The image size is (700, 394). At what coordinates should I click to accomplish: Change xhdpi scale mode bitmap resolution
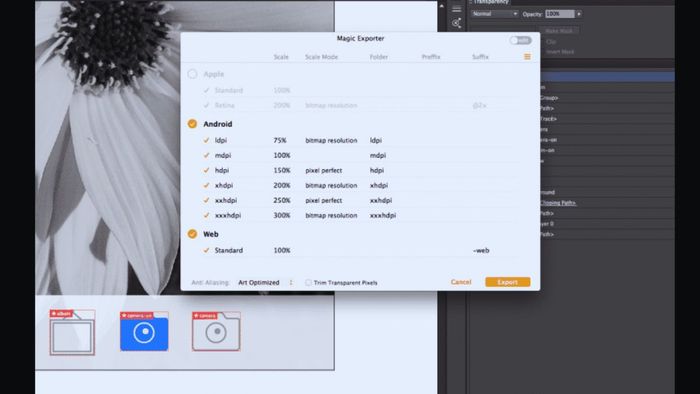pos(331,185)
